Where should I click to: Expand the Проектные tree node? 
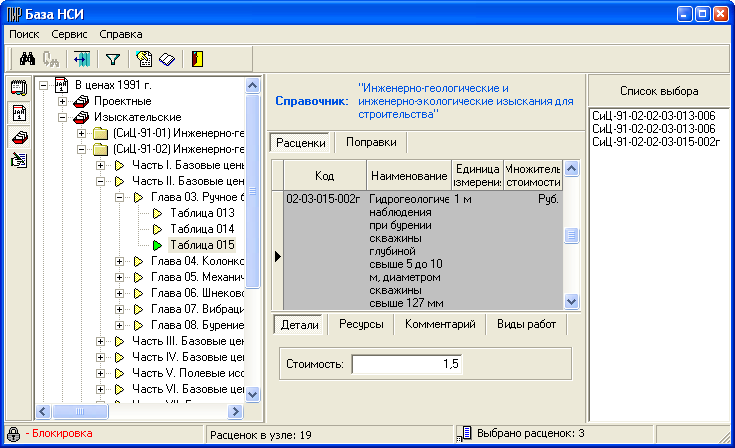click(63, 101)
